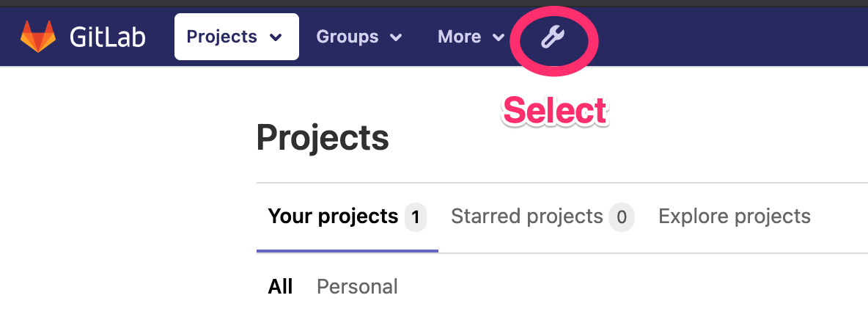This screenshot has height=320, width=868.
Task: Expand the Groups navigation dropdown
Action: coord(358,37)
